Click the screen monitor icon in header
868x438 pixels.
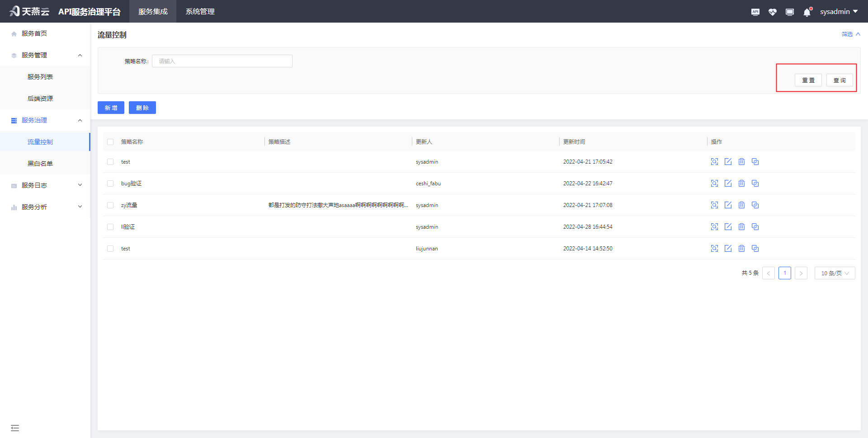click(x=789, y=12)
